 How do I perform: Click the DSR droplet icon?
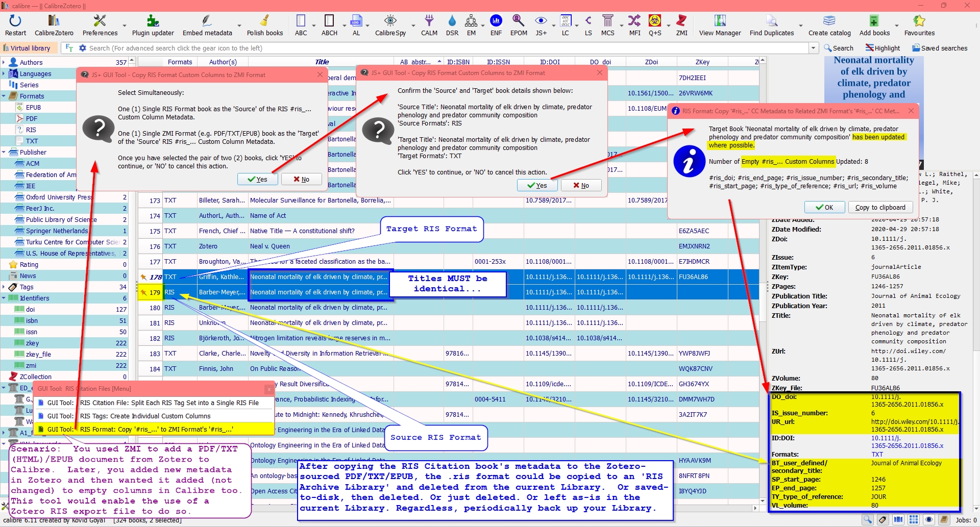[x=452, y=21]
